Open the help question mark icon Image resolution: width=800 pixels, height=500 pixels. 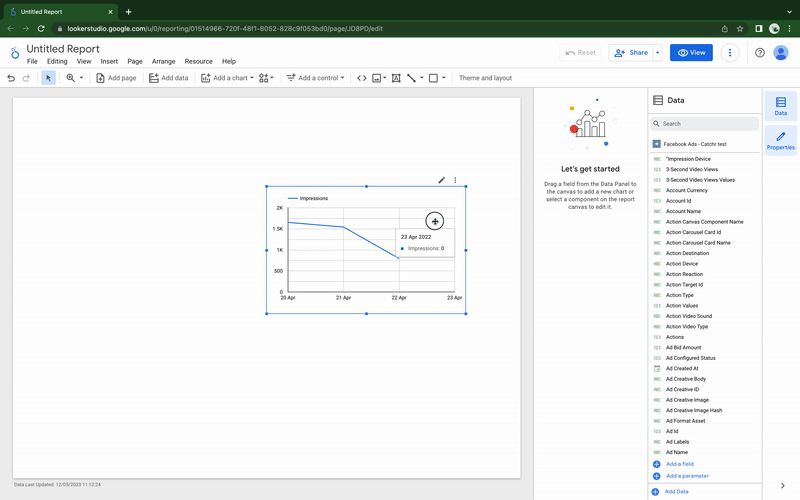point(760,53)
